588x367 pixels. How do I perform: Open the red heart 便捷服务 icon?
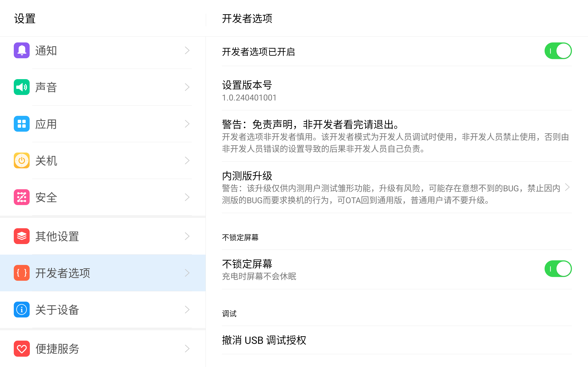[22, 349]
